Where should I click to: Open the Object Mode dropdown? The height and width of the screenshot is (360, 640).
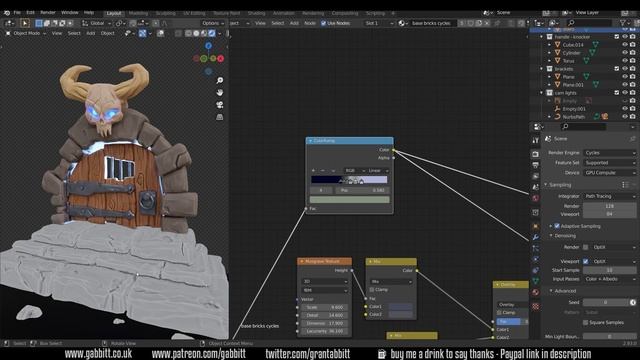[26, 33]
